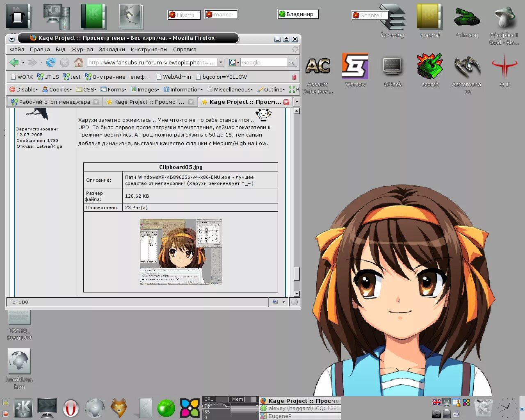Switch to Рабочий стол менеджера tab
The height and width of the screenshot is (420, 525).
pyautogui.click(x=55, y=102)
